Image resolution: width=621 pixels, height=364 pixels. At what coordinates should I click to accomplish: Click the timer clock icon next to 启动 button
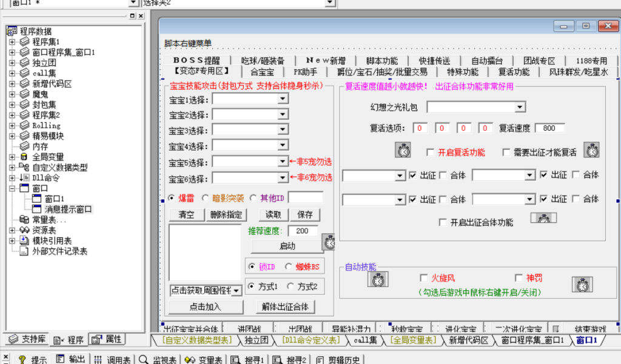tap(329, 242)
